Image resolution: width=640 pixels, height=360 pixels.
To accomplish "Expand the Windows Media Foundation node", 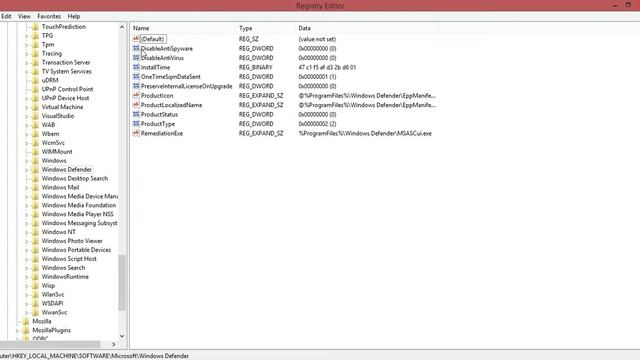I will pyautogui.click(x=27, y=206).
